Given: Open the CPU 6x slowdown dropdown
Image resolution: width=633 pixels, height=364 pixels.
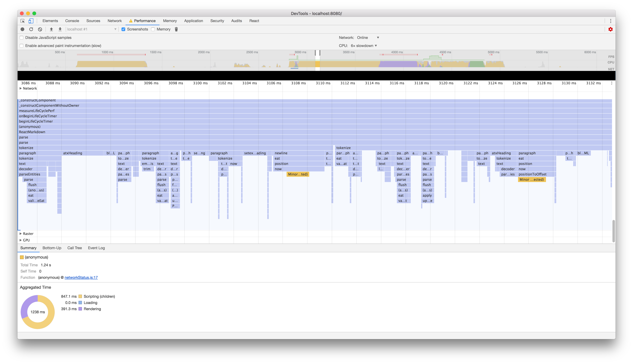Looking at the screenshot, I should (x=364, y=45).
